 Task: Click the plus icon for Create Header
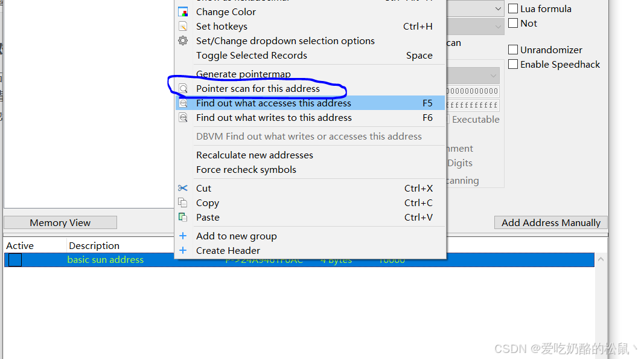click(x=183, y=250)
